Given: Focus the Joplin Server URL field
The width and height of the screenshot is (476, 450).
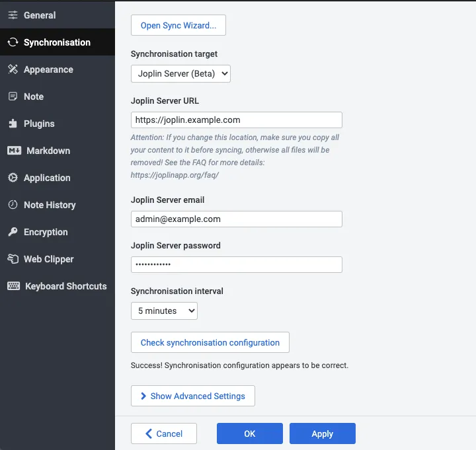Looking at the screenshot, I should pos(237,120).
